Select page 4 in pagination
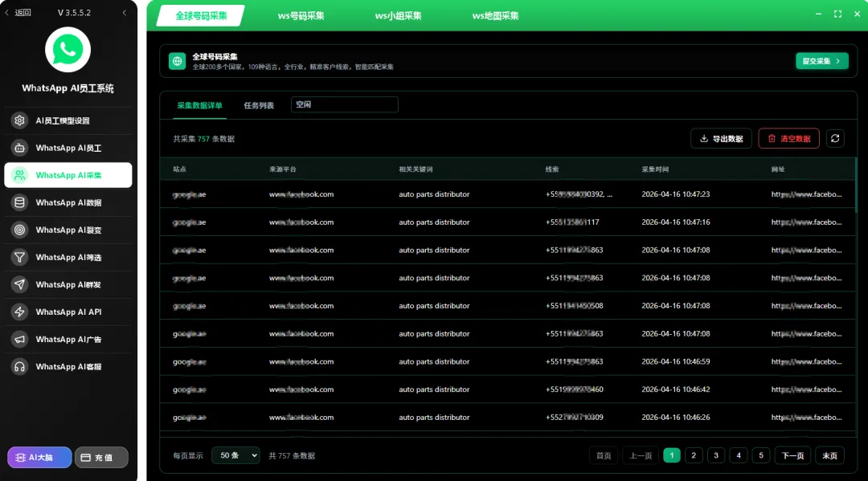 pos(739,455)
